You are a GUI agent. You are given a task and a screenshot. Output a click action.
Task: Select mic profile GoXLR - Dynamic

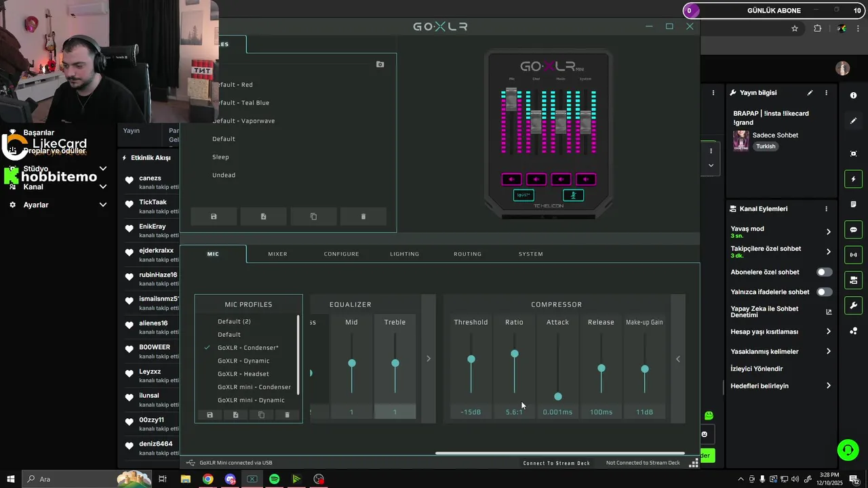pos(243,361)
